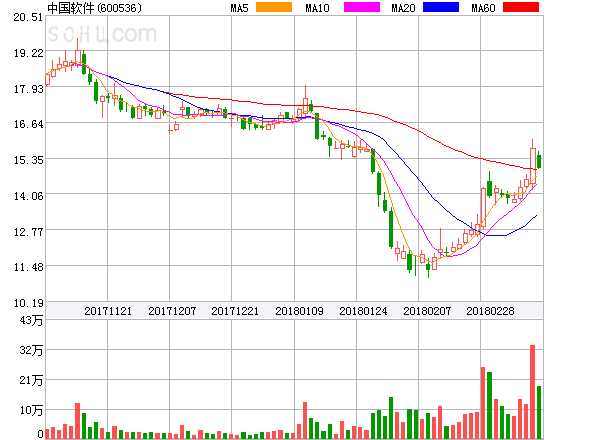
Task: Click the MA20 legend label
Action: (x=403, y=8)
